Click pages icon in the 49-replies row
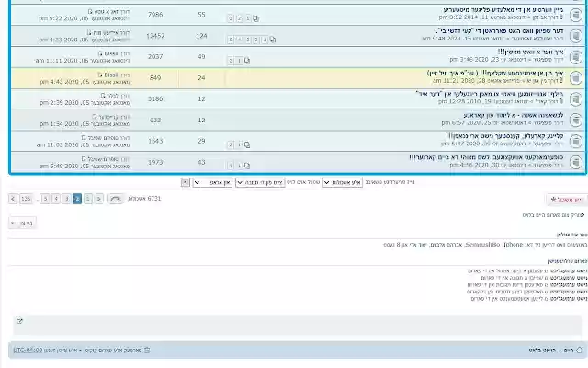Screen dimensions: 588x368 [x=247, y=61]
